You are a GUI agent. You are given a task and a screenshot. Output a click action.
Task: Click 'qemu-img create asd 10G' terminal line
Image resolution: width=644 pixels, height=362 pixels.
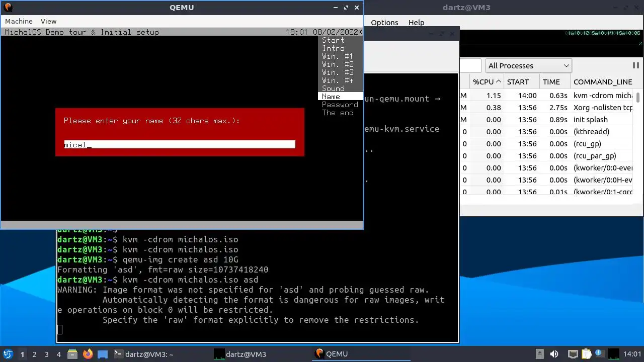[148, 259]
